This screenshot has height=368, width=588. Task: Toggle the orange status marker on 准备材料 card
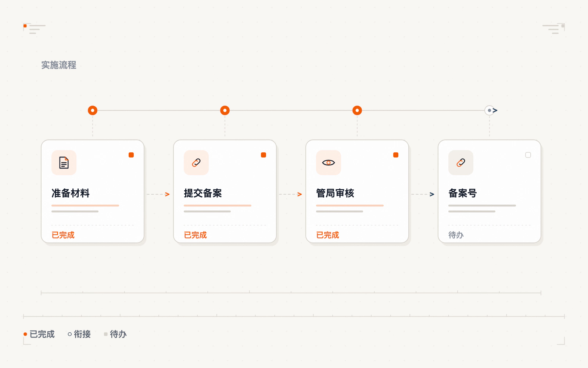point(131,155)
